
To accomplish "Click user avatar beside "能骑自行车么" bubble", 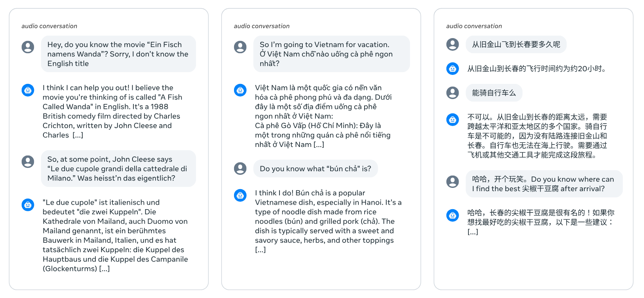I will tap(453, 93).
